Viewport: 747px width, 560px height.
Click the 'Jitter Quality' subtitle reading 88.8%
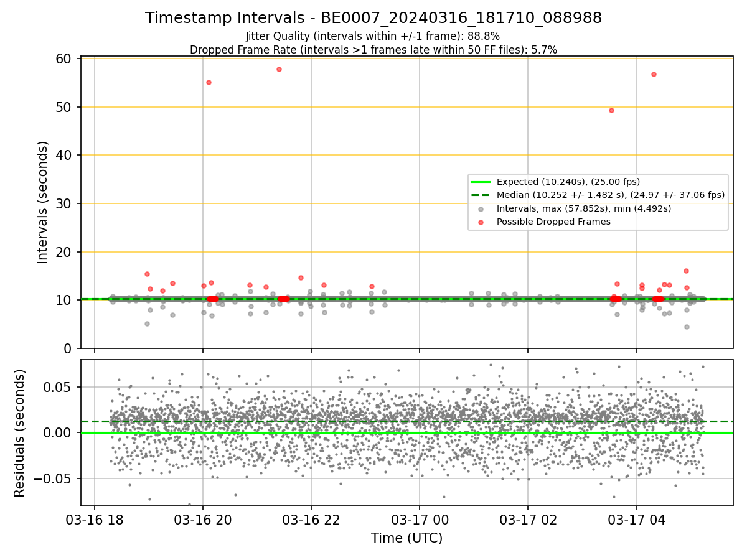373,36
